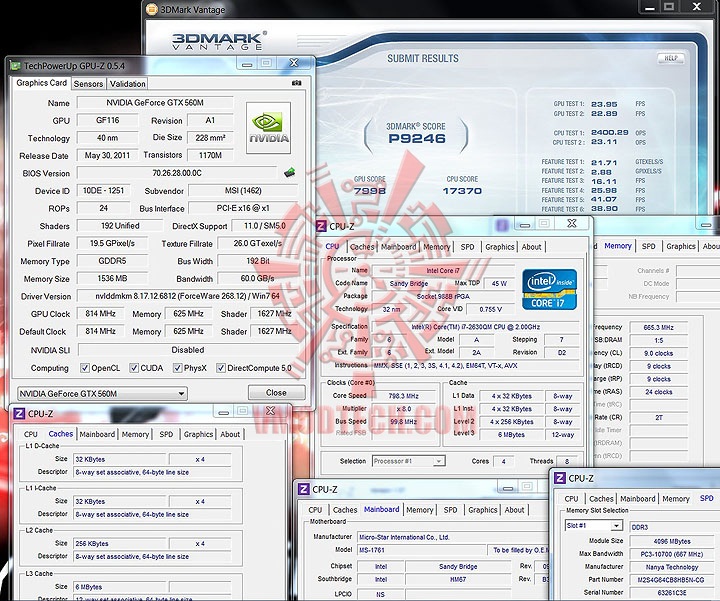This screenshot has height=601, width=720.
Task: Click the Close button in GPU-Z
Action: click(x=276, y=393)
